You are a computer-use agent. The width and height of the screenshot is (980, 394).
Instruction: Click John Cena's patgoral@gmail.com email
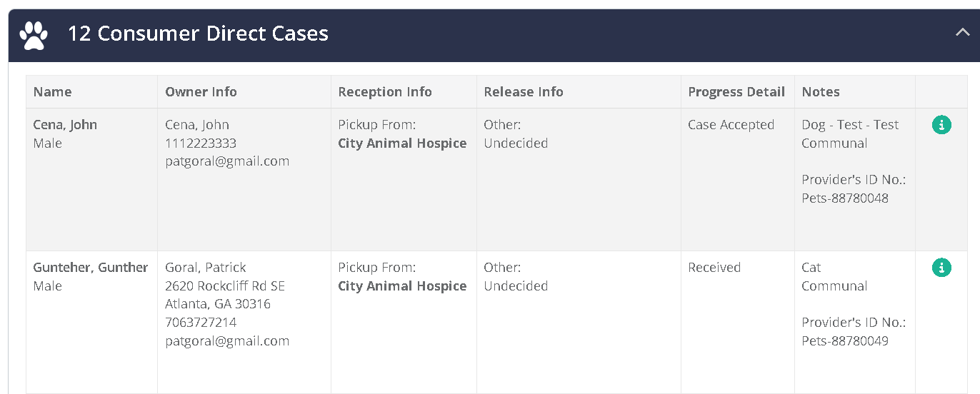pyautogui.click(x=227, y=161)
